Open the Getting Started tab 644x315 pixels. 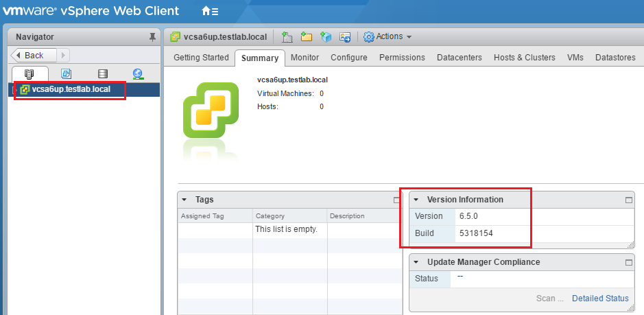(x=201, y=58)
